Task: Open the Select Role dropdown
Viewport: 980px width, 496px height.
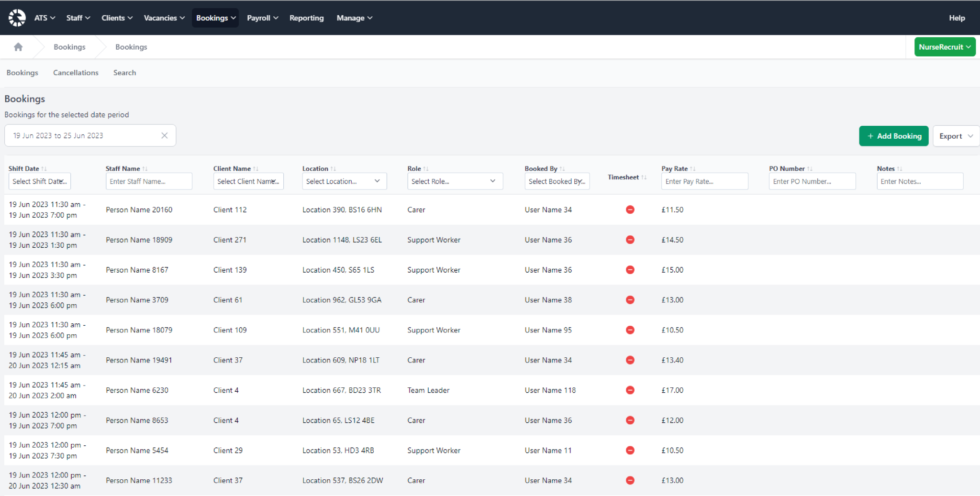Action: click(454, 181)
